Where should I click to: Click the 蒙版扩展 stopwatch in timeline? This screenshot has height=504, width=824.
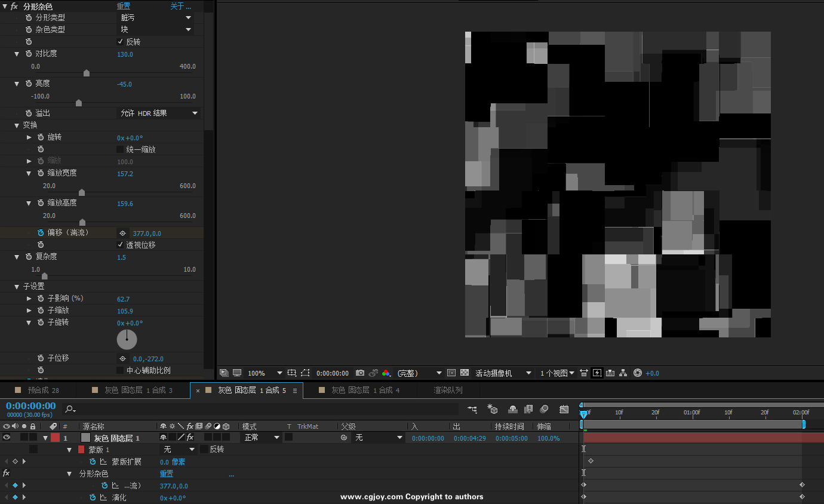(x=93, y=462)
